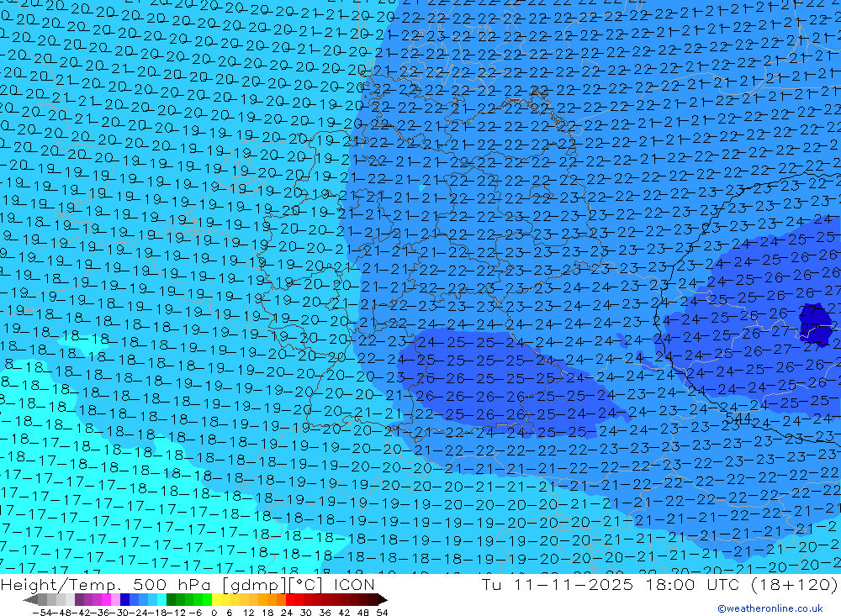Click the darkest blue -27 cold pool
This screenshot has width=841, height=616.
tap(813, 324)
